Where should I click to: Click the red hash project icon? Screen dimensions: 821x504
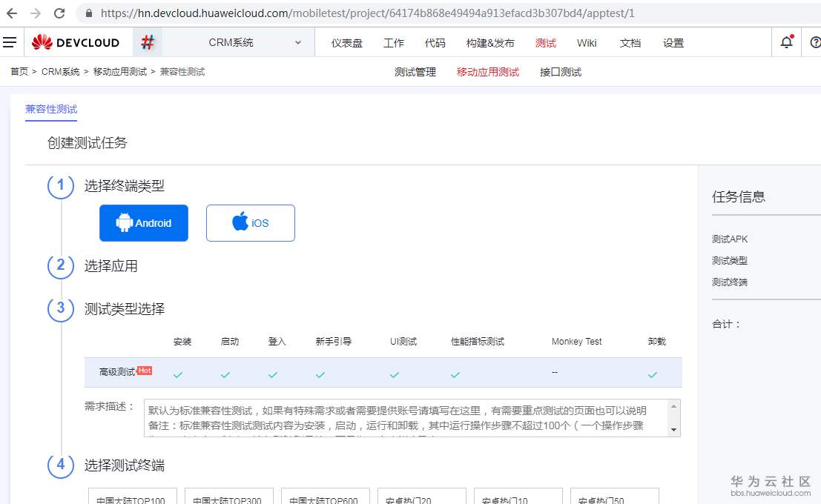click(x=148, y=42)
